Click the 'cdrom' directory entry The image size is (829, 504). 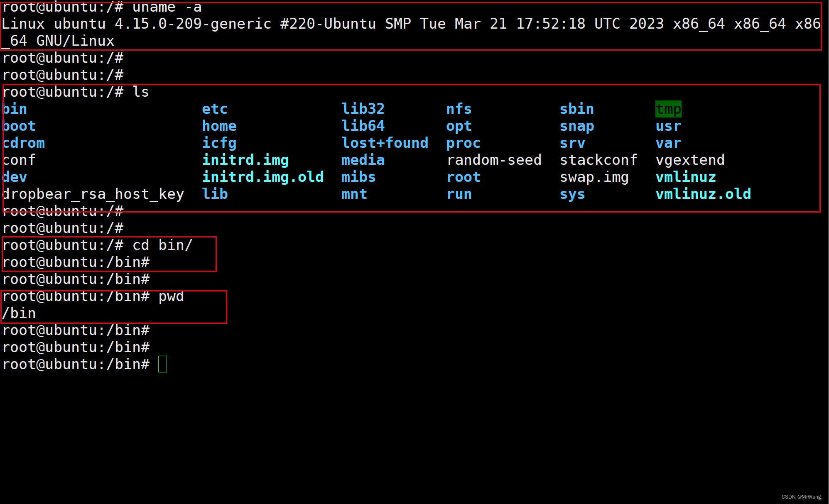(23, 143)
